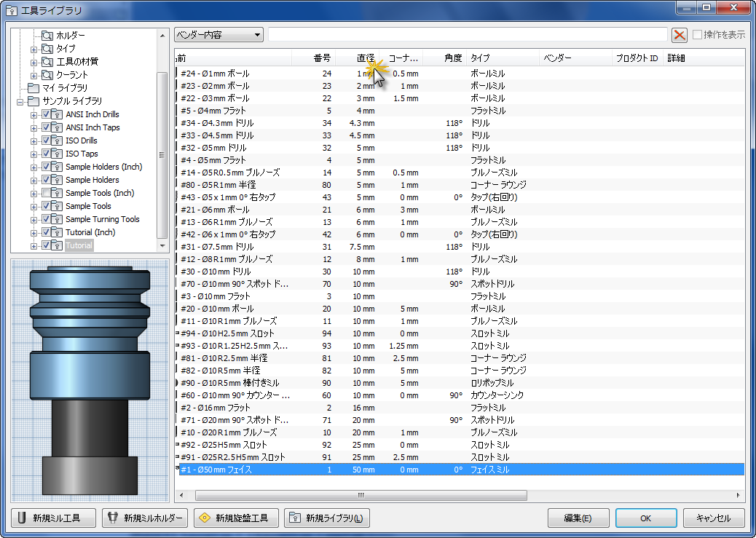Click the サンプル ライブラリ folder icon
This screenshot has height=538, width=756.
34,100
